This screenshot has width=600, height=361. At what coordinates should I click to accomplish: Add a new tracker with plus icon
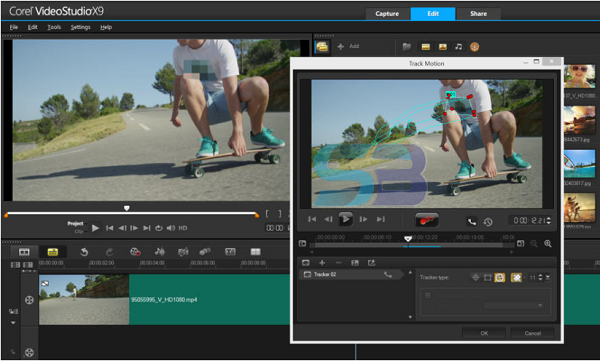coord(322,263)
